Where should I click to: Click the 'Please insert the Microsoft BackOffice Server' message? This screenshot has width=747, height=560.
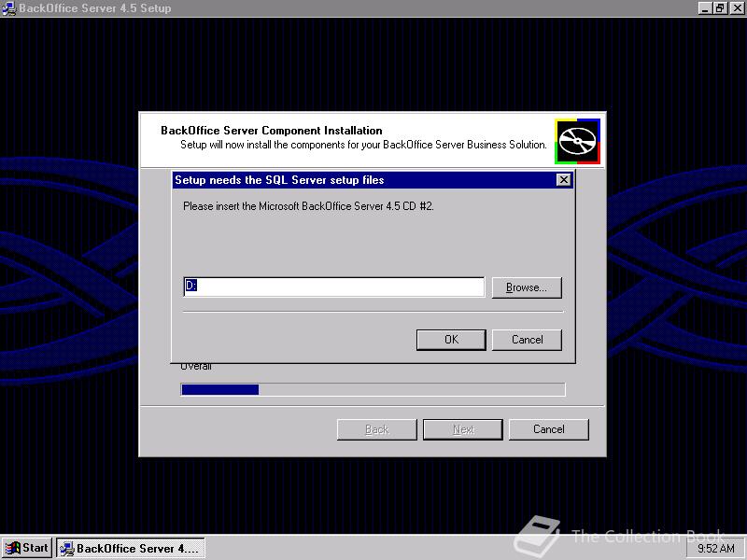point(308,206)
